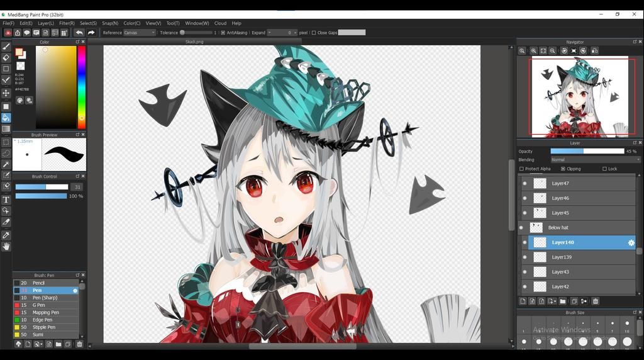Select the Hand pan tool
The width and height of the screenshot is (644, 360).
tap(6, 247)
